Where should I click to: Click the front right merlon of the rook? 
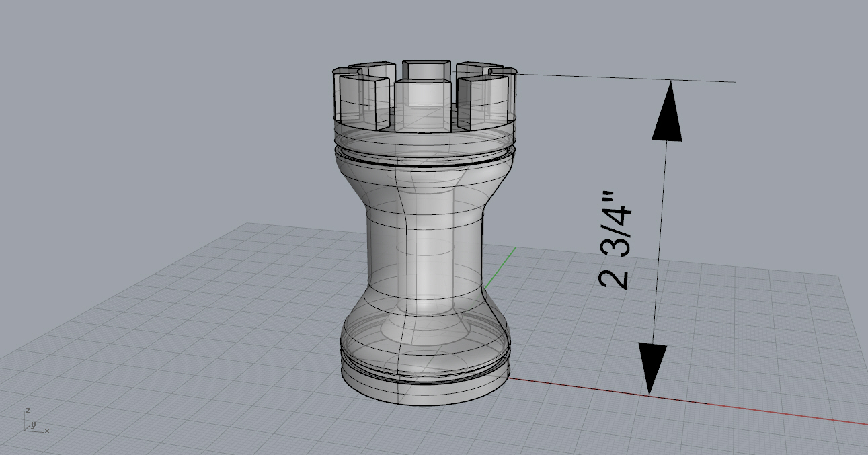click(x=483, y=101)
